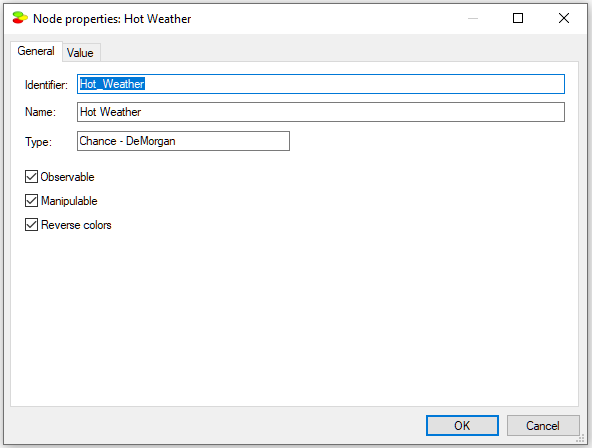Image resolution: width=592 pixels, height=448 pixels.
Task: Click the resize grip at the dialog corner
Action: pyautogui.click(x=580, y=439)
